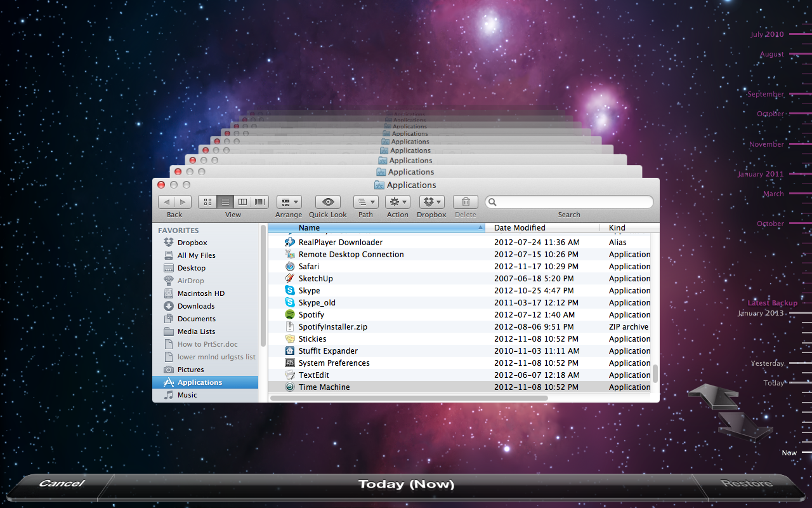Click the Cancel button in Time Machine
The width and height of the screenshot is (812, 508).
61,484
